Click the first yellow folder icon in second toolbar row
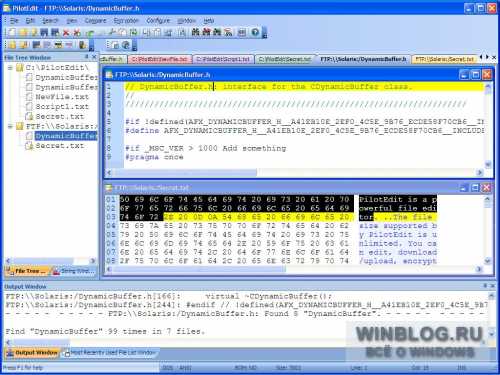 [12, 45]
